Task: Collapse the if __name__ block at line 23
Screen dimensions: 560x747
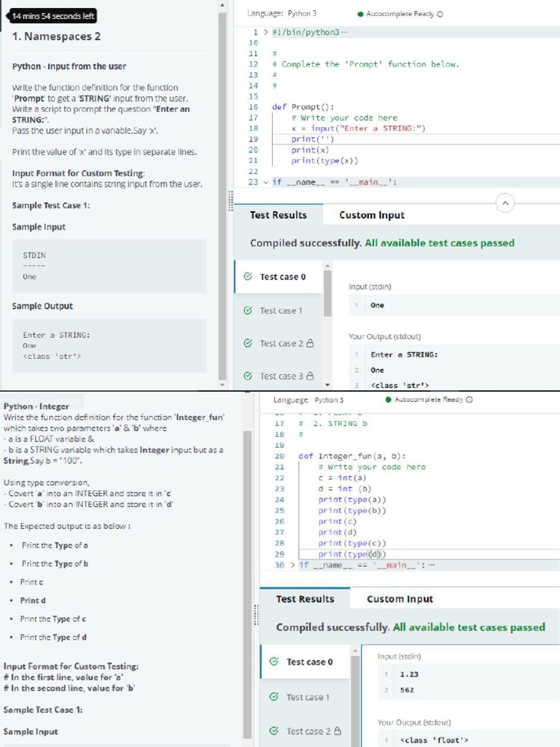Action: [265, 182]
